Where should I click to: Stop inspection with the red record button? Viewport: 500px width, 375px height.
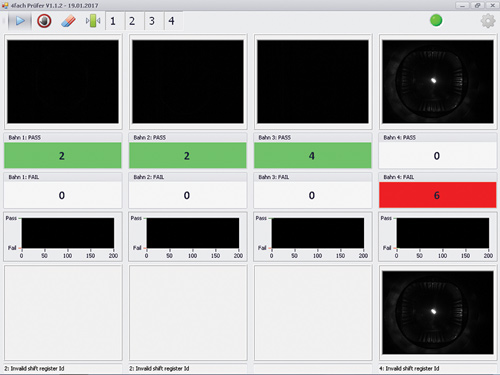[44, 21]
